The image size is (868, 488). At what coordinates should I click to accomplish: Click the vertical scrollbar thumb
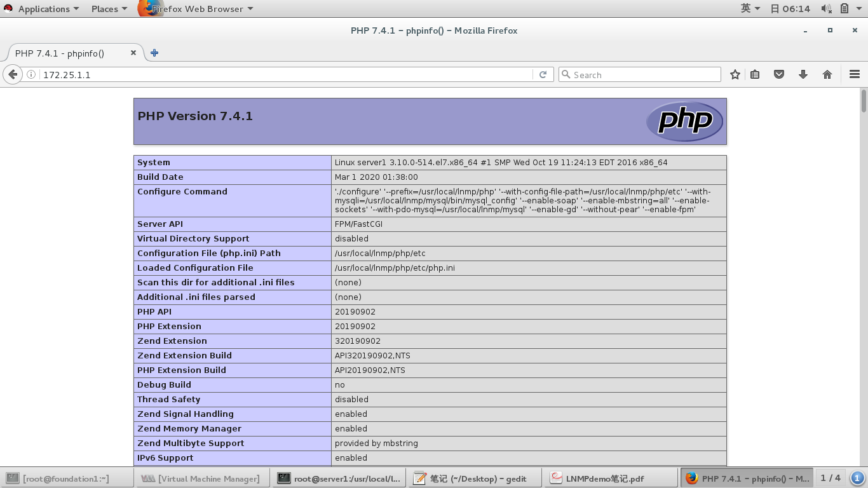click(x=864, y=101)
